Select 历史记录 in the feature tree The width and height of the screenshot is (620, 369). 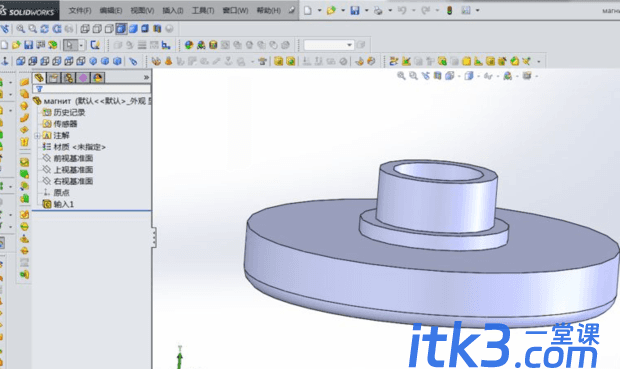click(x=64, y=113)
